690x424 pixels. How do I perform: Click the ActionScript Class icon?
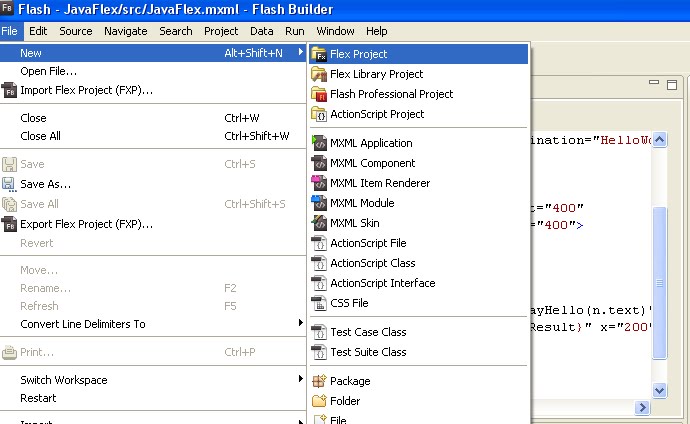pyautogui.click(x=319, y=263)
